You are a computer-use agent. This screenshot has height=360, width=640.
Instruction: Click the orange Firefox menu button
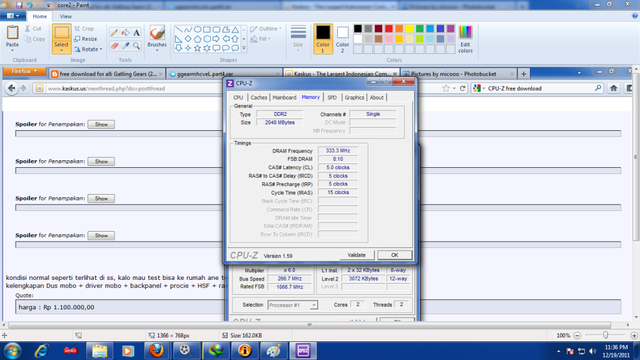(24, 71)
